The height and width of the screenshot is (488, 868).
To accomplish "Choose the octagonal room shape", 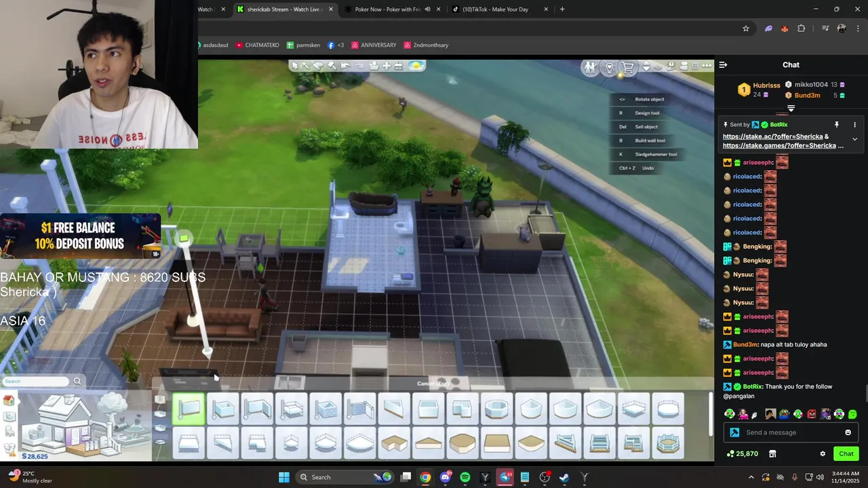I will click(497, 409).
